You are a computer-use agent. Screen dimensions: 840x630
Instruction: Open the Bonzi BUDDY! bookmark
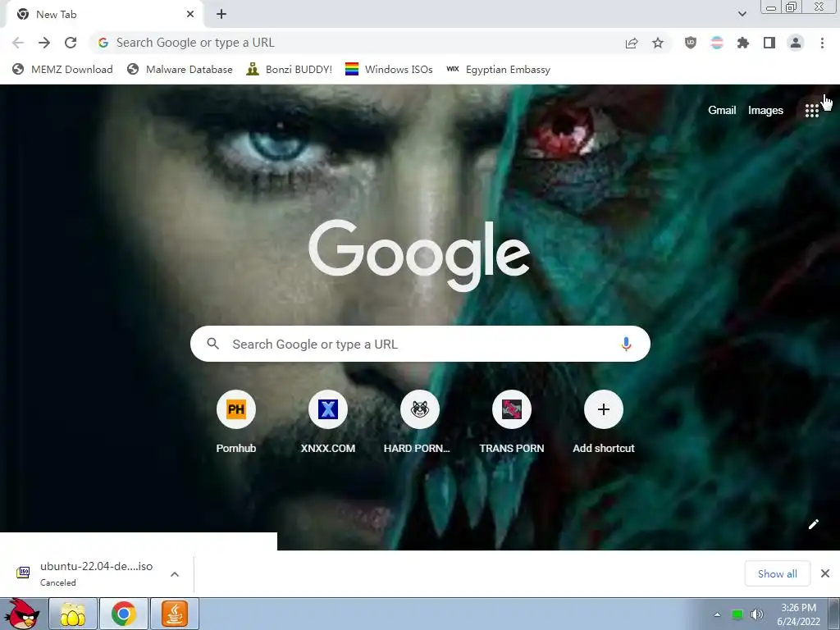pos(290,70)
